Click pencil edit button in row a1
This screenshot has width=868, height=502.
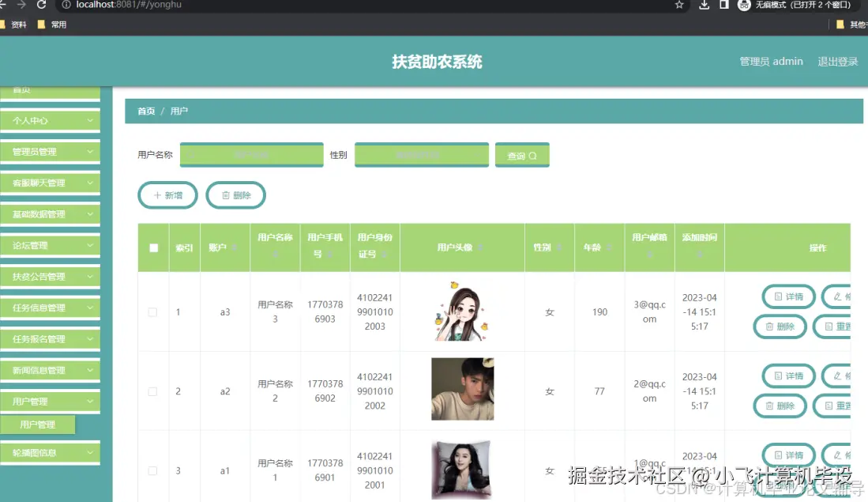pos(837,455)
